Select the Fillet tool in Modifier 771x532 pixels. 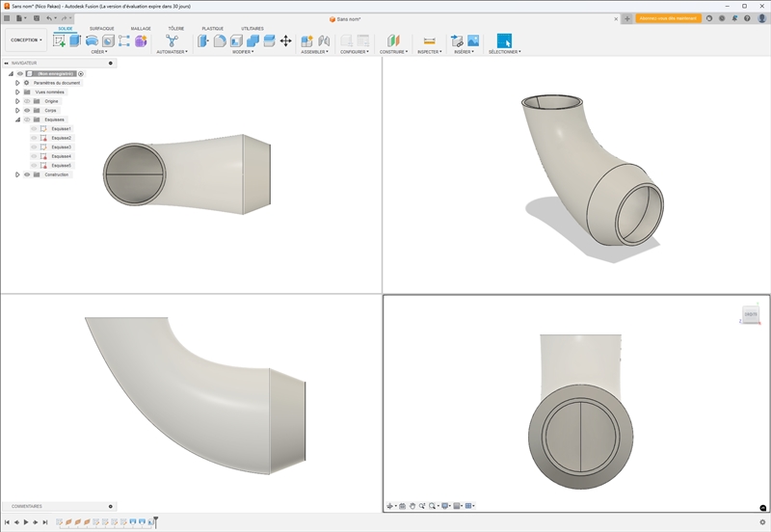tap(220, 40)
